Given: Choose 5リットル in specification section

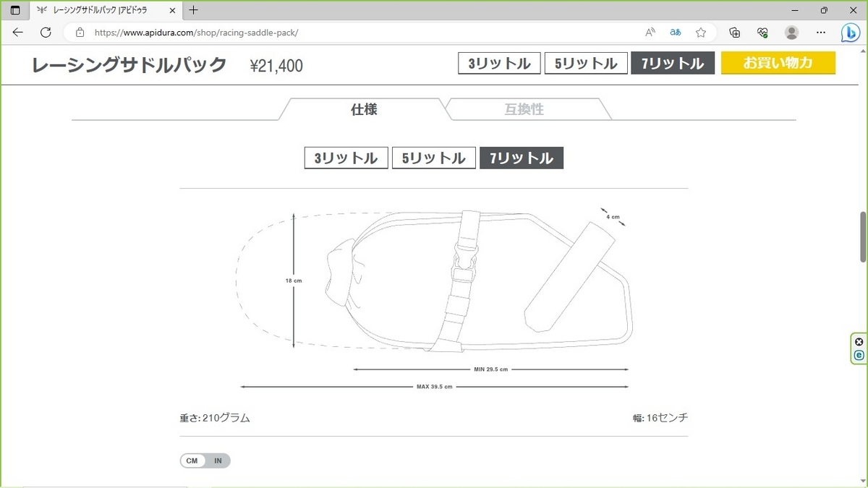Looking at the screenshot, I should click(434, 158).
